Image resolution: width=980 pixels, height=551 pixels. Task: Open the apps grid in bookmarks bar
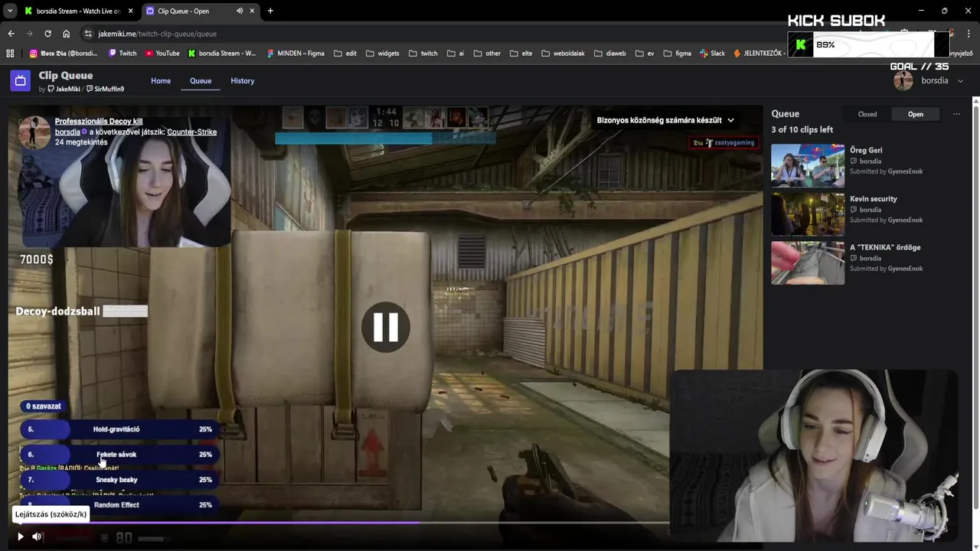pos(10,54)
